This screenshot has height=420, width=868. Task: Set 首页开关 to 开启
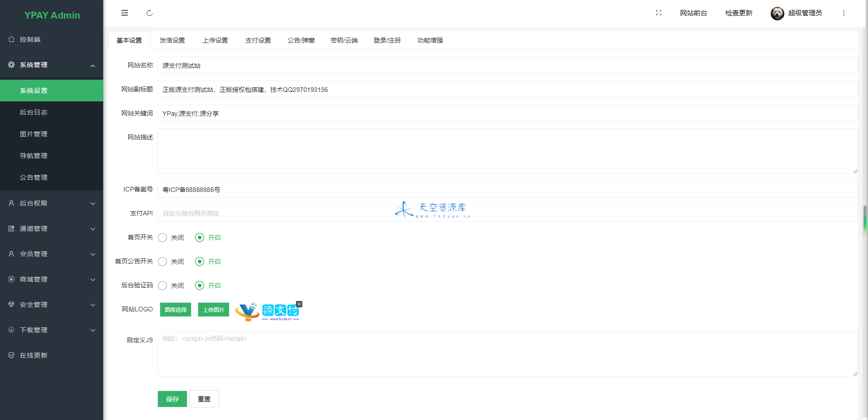click(200, 238)
